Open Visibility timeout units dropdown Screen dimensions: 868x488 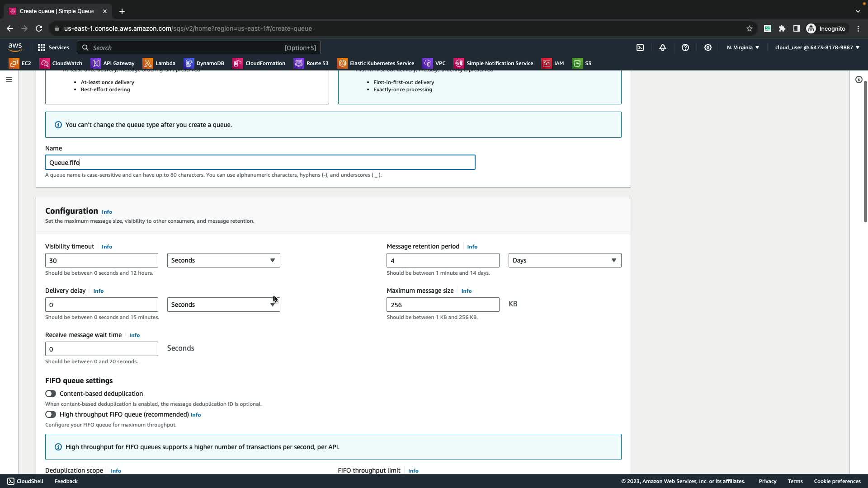point(223,260)
